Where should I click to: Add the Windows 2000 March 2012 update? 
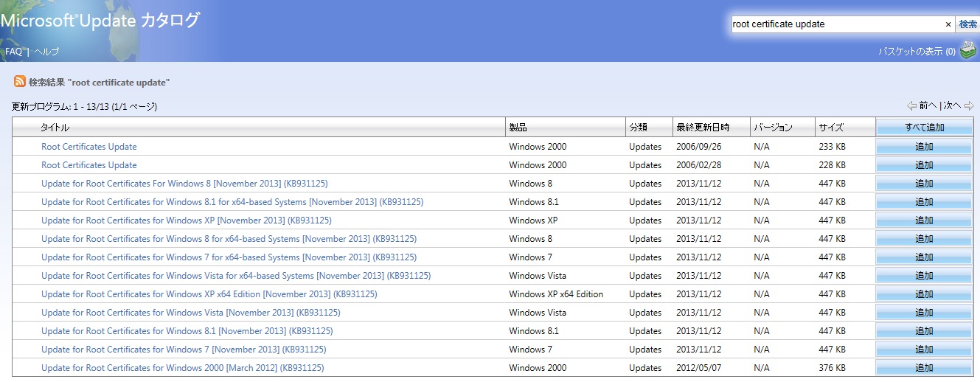pyautogui.click(x=924, y=368)
